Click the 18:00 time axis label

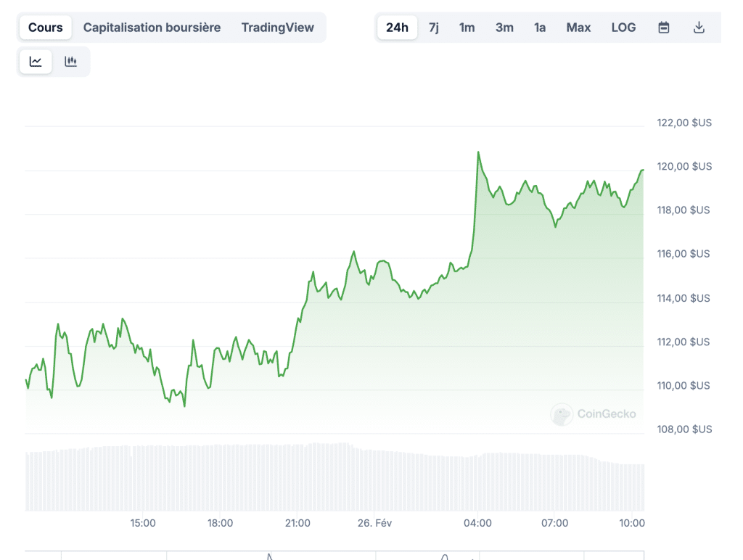[x=221, y=523]
